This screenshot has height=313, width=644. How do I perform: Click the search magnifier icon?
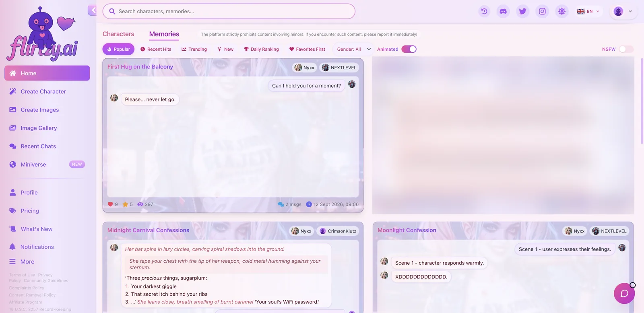112,11
